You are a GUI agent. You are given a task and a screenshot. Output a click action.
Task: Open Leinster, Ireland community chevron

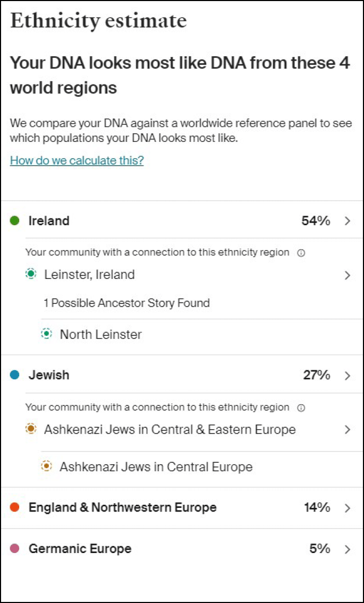click(348, 275)
